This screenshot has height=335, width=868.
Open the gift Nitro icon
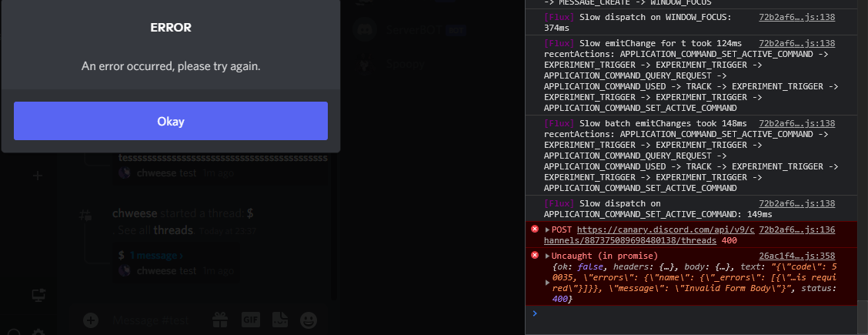220,320
